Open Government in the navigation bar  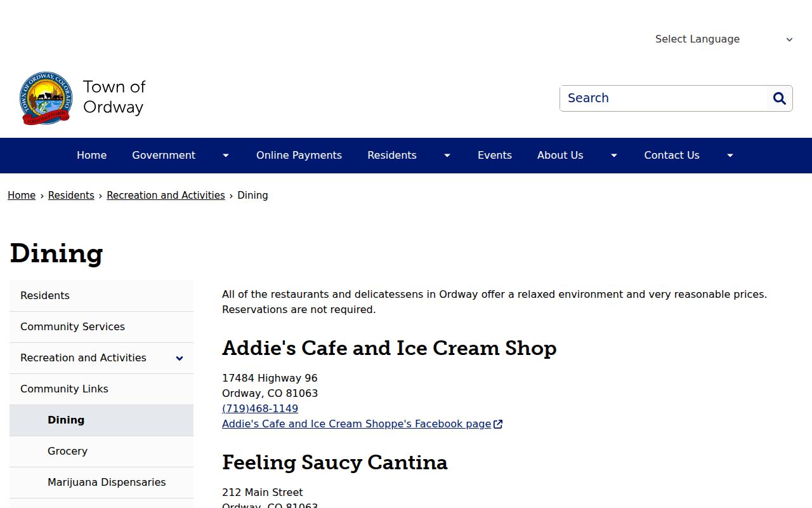(x=164, y=156)
